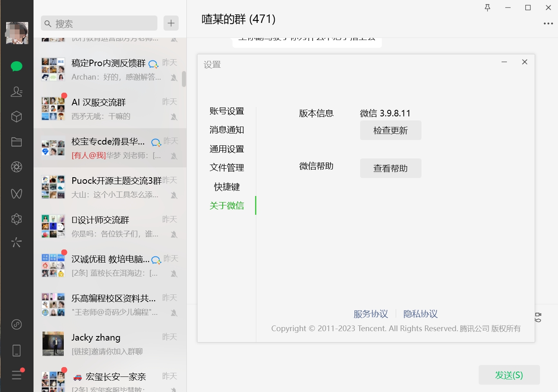Viewport: 558px width, 392px height.
Task: Select 消息通知 settings section
Action: click(226, 130)
